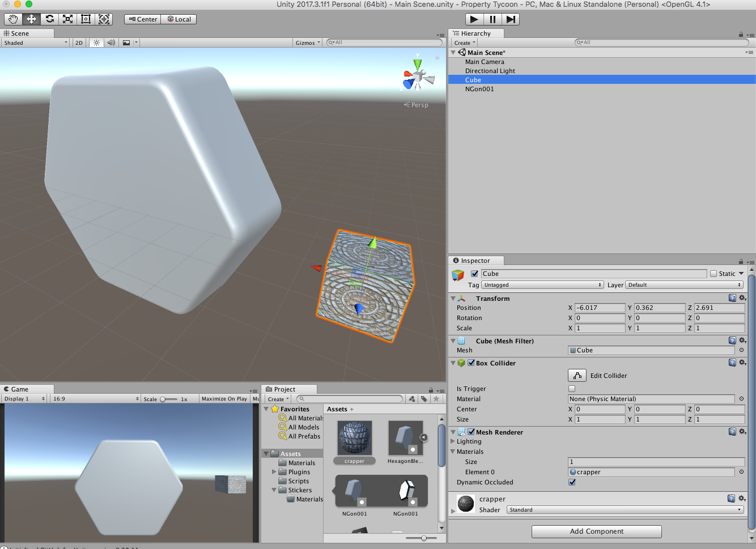Toggle 2D scene view mode

79,42
